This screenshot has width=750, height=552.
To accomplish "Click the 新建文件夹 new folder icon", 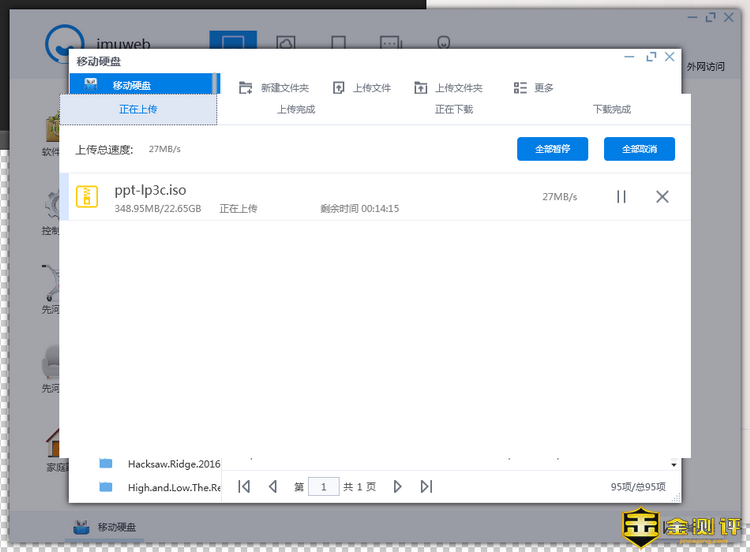I will click(x=246, y=88).
